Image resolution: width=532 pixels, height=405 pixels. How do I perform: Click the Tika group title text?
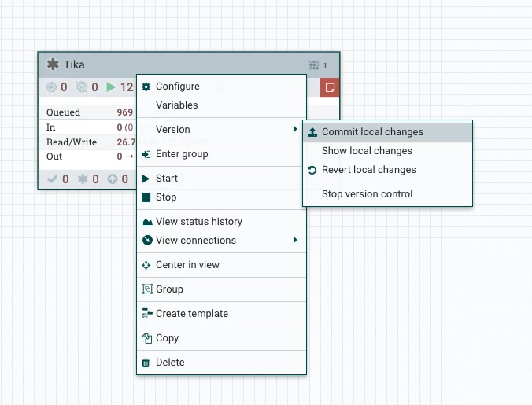tap(74, 64)
